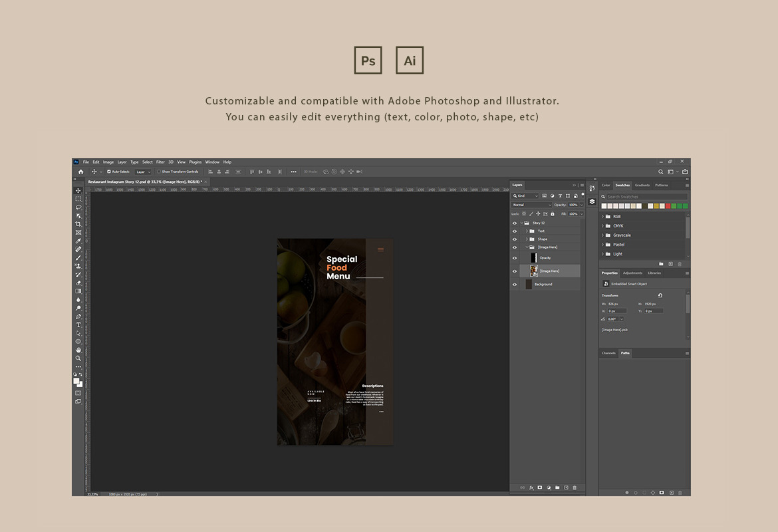
Task: Open the Window menu
Action: [212, 162]
